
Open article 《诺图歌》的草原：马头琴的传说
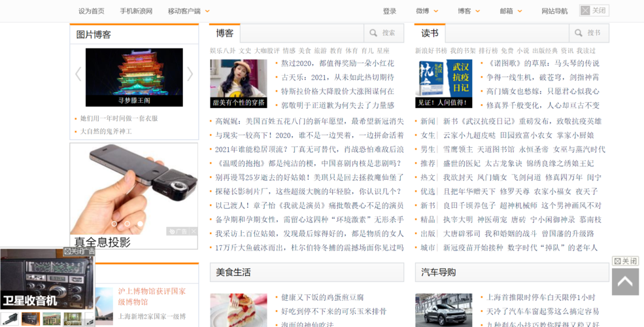coord(543,63)
